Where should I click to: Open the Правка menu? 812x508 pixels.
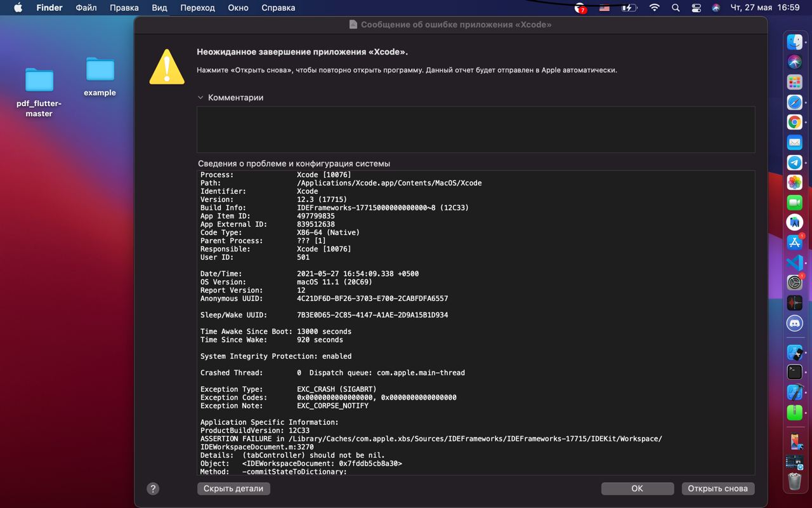(124, 8)
